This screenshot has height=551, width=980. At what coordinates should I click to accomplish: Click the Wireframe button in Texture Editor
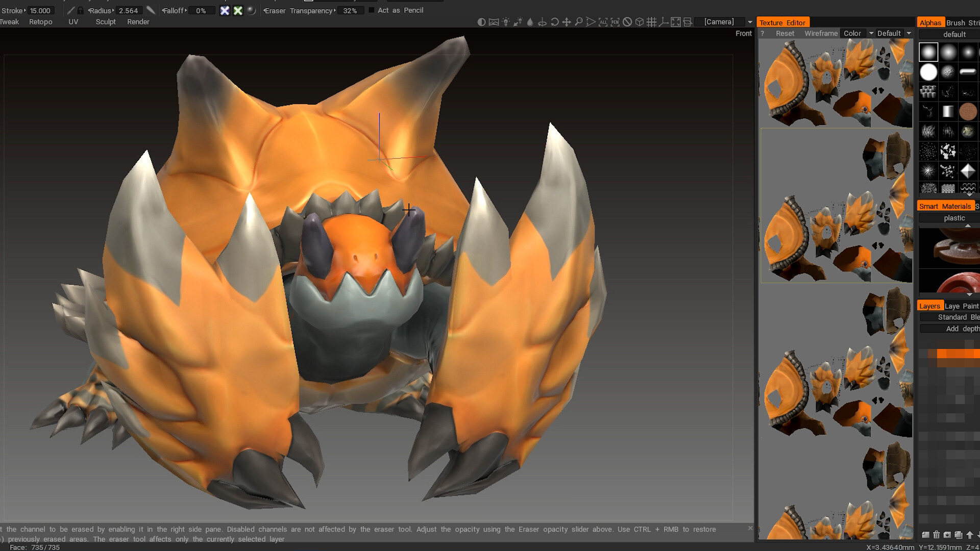pyautogui.click(x=821, y=33)
